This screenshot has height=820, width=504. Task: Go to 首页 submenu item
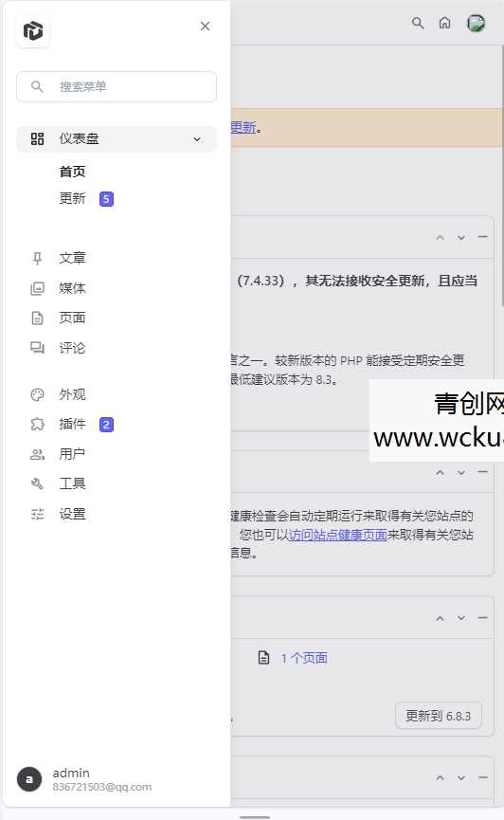(72, 172)
